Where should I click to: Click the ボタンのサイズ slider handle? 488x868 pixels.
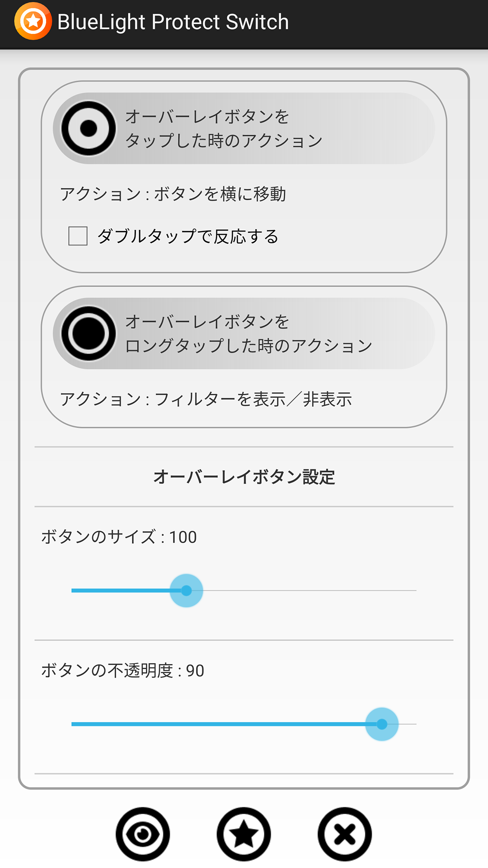tap(186, 590)
